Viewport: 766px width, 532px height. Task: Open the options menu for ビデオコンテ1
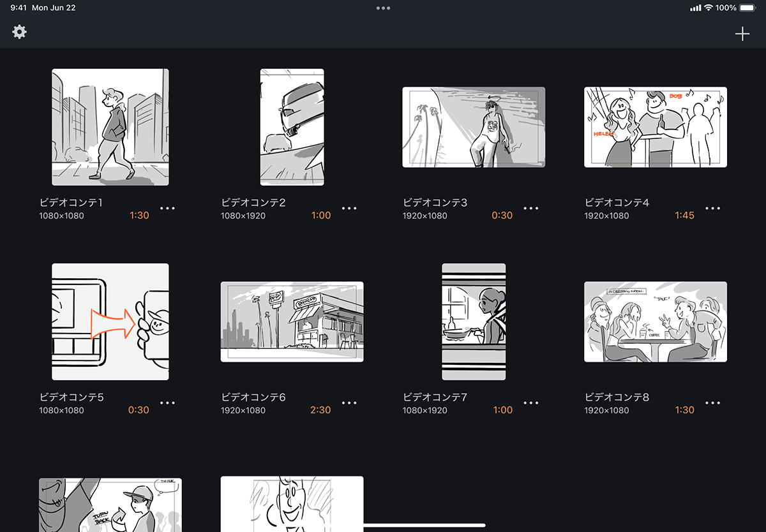167,207
